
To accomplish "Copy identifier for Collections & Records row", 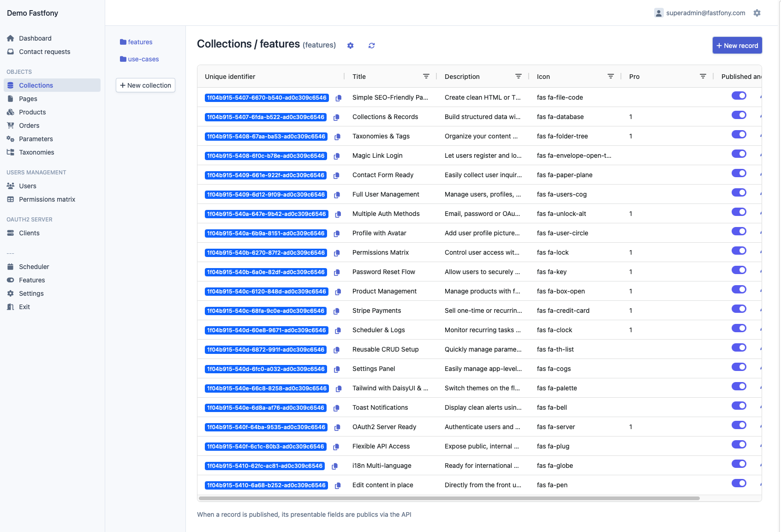I will click(336, 118).
